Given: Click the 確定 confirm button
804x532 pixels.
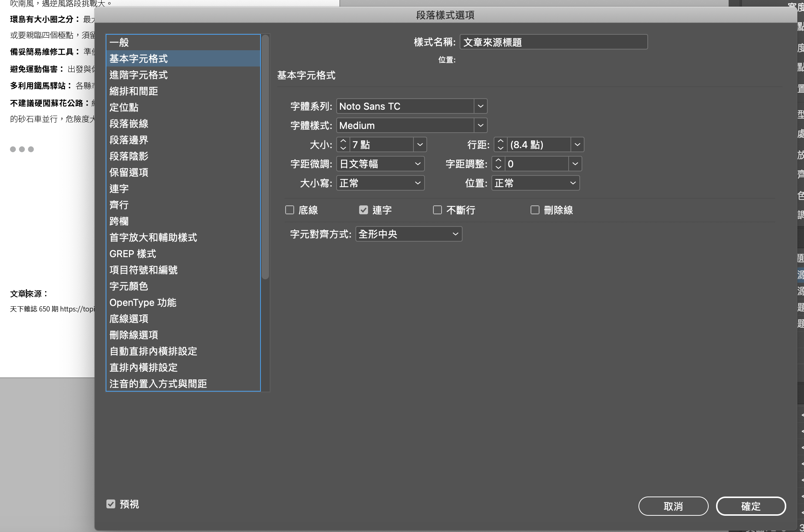Looking at the screenshot, I should [750, 506].
